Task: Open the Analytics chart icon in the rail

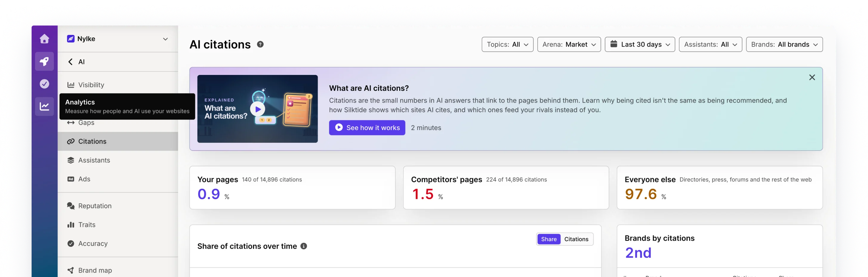Action: pyautogui.click(x=44, y=107)
